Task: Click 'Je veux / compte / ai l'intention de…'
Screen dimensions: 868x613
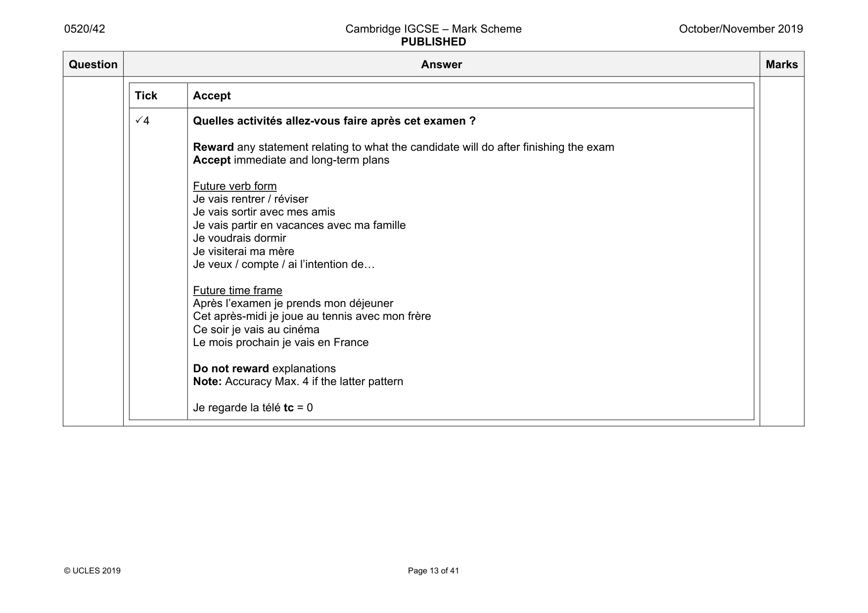Action: click(284, 264)
